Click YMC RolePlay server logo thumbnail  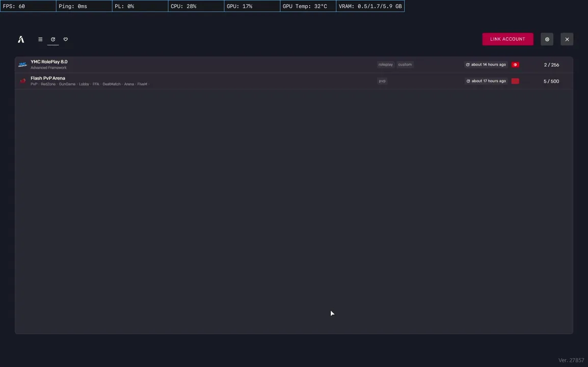point(22,65)
